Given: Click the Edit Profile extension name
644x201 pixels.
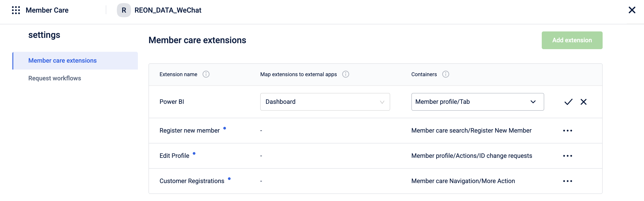Looking at the screenshot, I should coord(174,156).
